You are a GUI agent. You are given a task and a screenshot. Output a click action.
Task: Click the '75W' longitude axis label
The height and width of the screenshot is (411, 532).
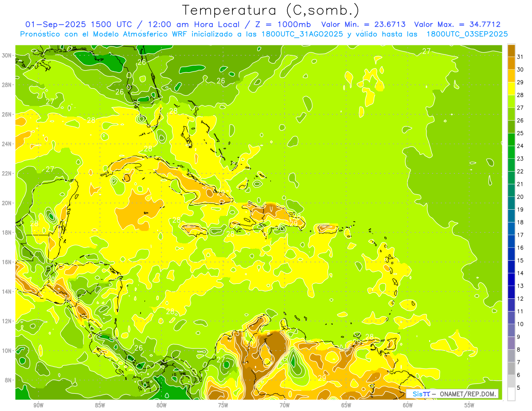click(x=223, y=405)
